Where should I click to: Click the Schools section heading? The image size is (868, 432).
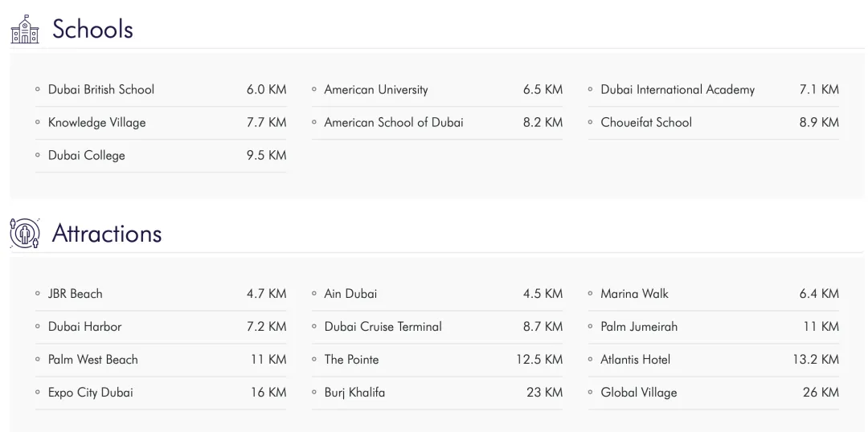click(92, 30)
